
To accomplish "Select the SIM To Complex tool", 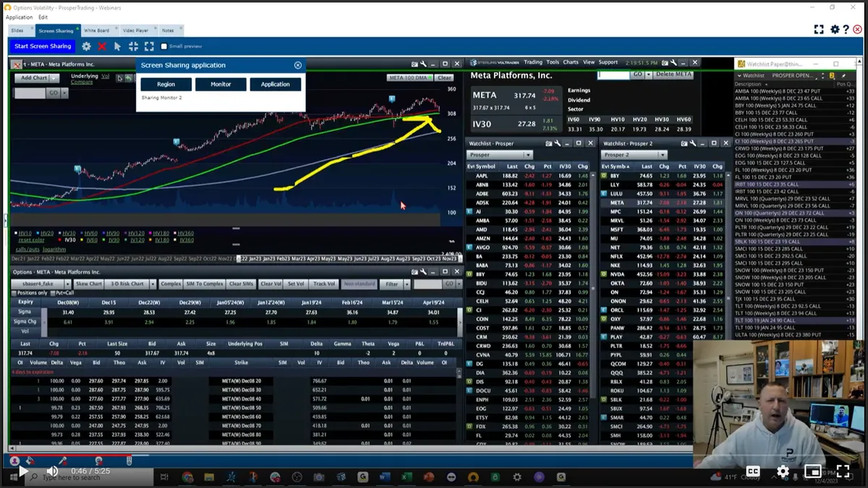I will (x=204, y=283).
